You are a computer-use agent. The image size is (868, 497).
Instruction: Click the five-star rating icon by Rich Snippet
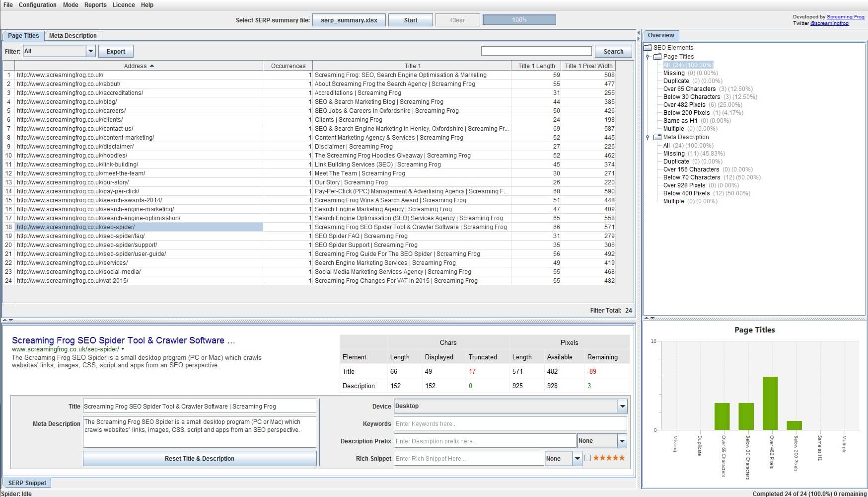click(609, 458)
